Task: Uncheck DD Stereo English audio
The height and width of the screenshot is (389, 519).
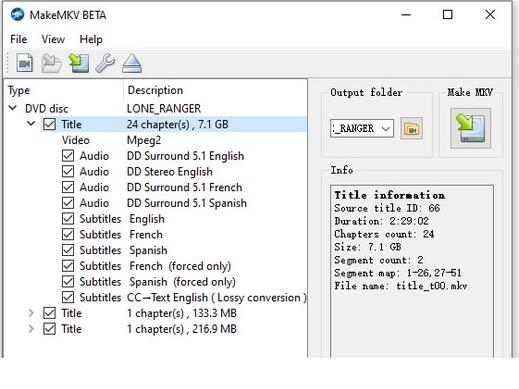Action: (x=68, y=171)
